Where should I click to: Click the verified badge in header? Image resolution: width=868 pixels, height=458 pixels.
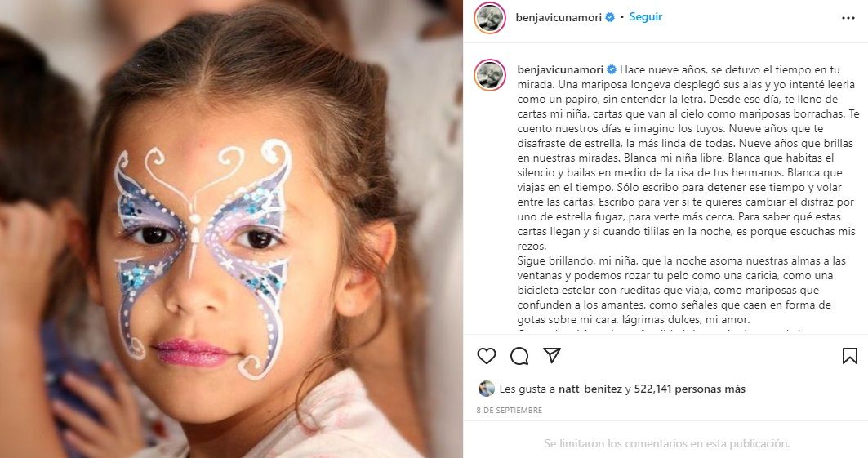[610, 17]
